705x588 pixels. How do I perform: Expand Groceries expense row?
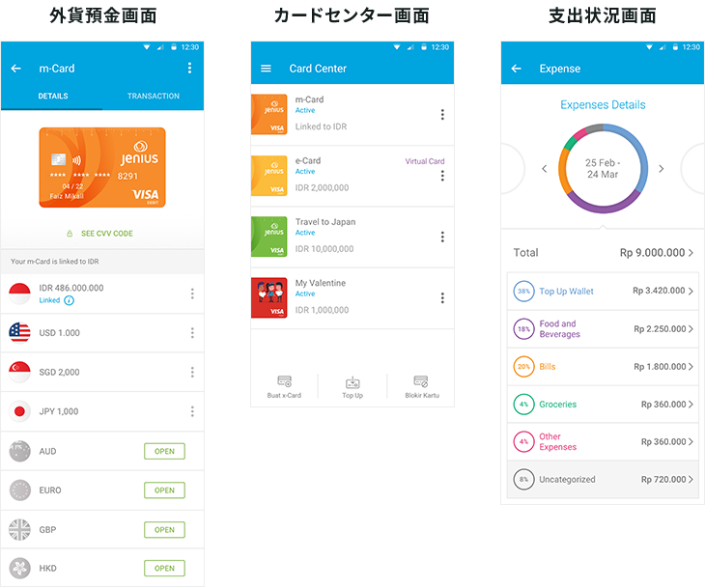pyautogui.click(x=603, y=405)
